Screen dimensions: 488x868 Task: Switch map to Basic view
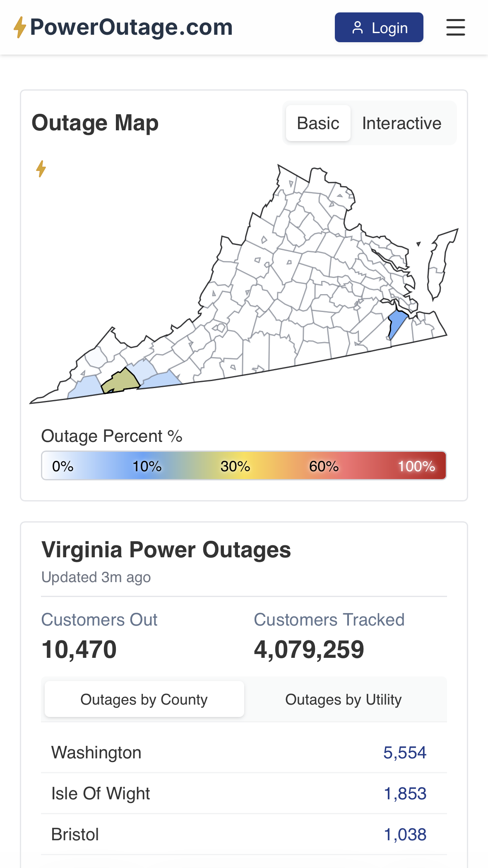318,123
